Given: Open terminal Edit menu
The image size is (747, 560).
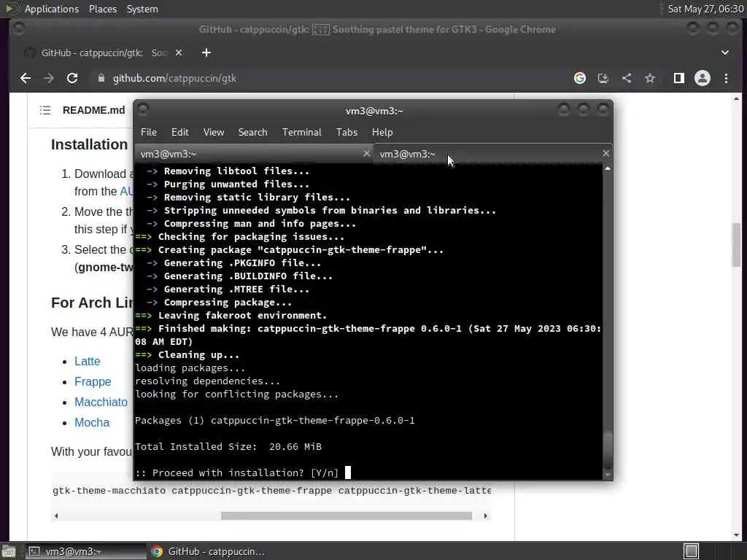Looking at the screenshot, I should (179, 133).
